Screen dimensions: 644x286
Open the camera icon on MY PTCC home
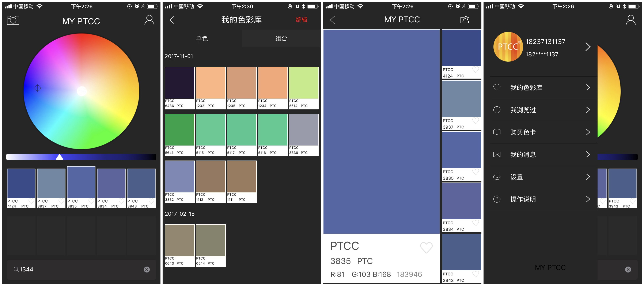[13, 20]
